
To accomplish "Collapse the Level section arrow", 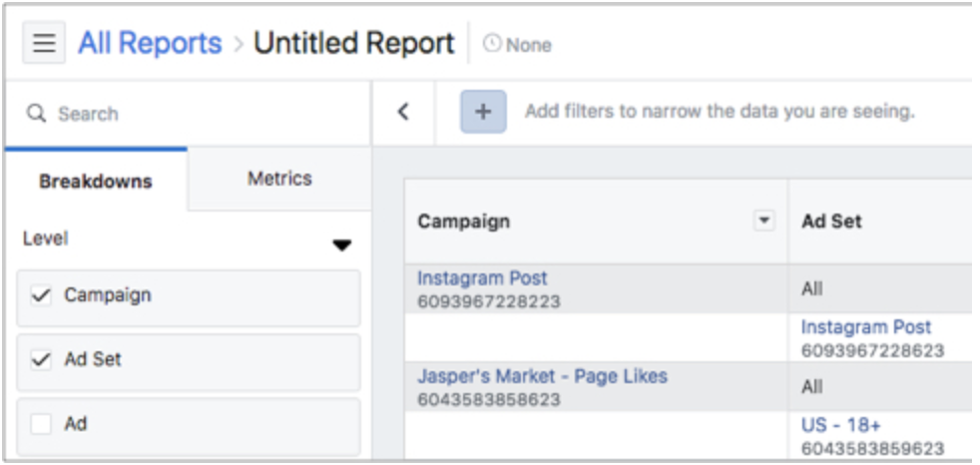I will [x=341, y=245].
